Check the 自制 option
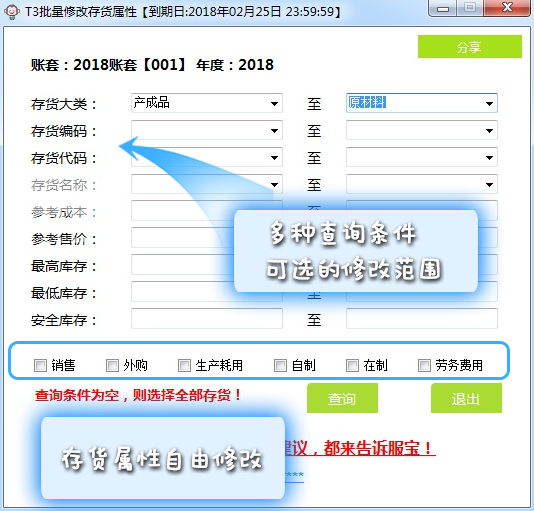This screenshot has width=534, height=511. pyautogui.click(x=280, y=366)
